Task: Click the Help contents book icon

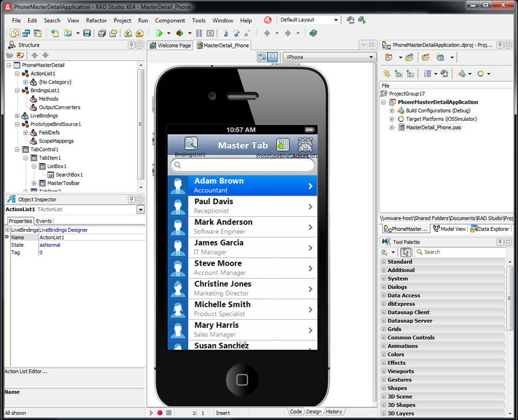Action: (x=313, y=33)
